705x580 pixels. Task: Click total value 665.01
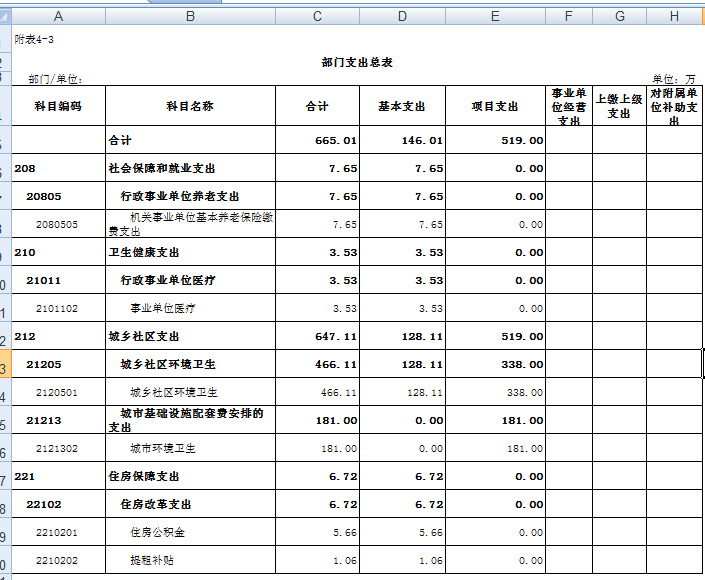click(317, 140)
